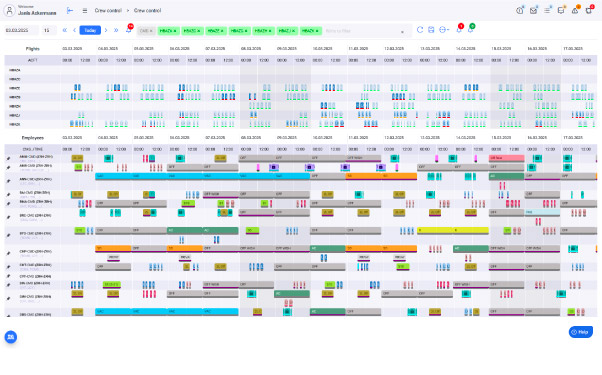Click the save icon in the toolbar

tap(431, 30)
